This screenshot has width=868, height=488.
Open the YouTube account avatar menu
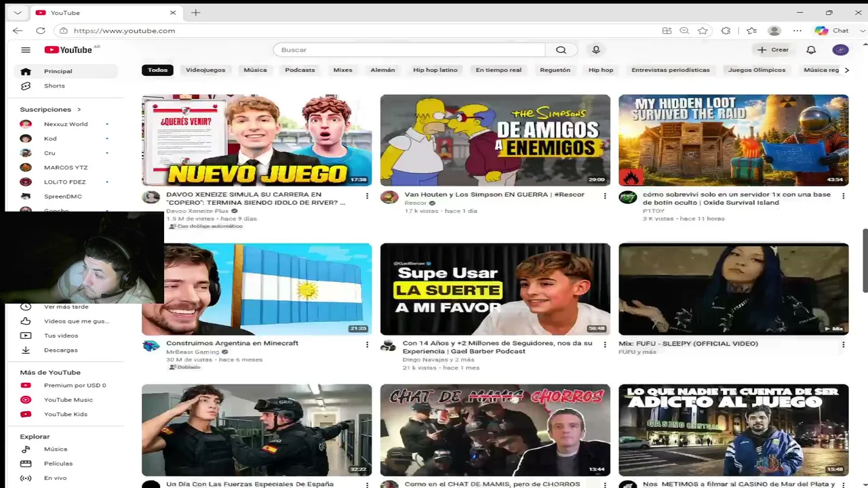click(x=840, y=49)
